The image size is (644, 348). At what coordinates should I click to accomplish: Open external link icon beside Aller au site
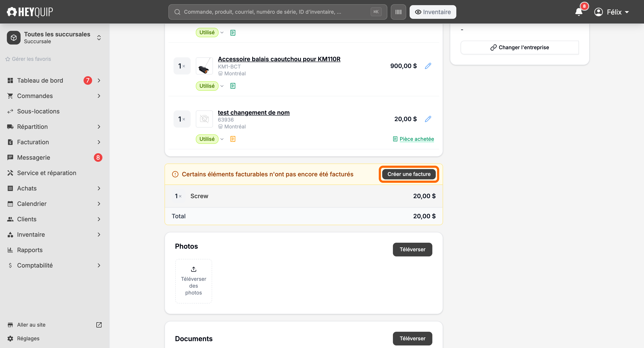point(99,325)
